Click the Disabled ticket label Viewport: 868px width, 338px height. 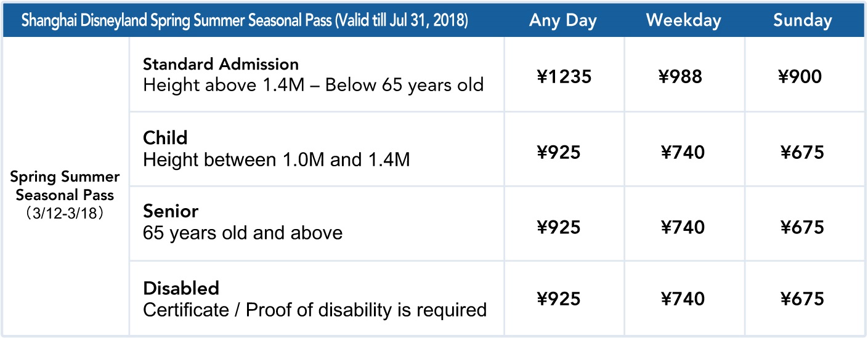(x=181, y=288)
